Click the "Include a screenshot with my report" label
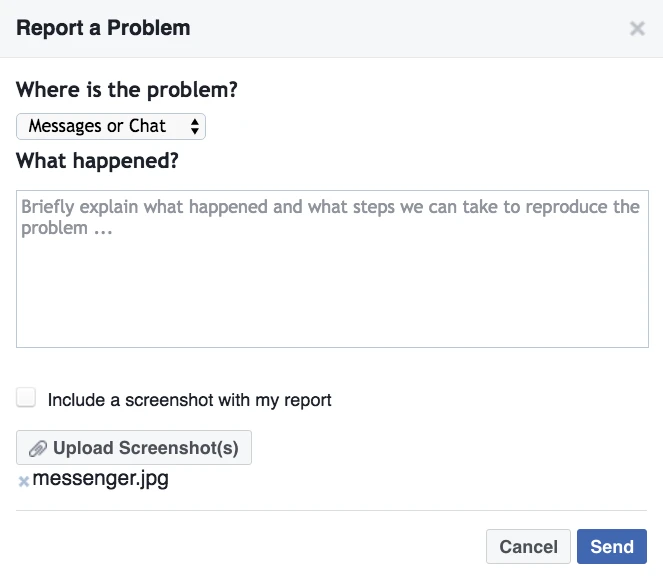 (x=190, y=400)
